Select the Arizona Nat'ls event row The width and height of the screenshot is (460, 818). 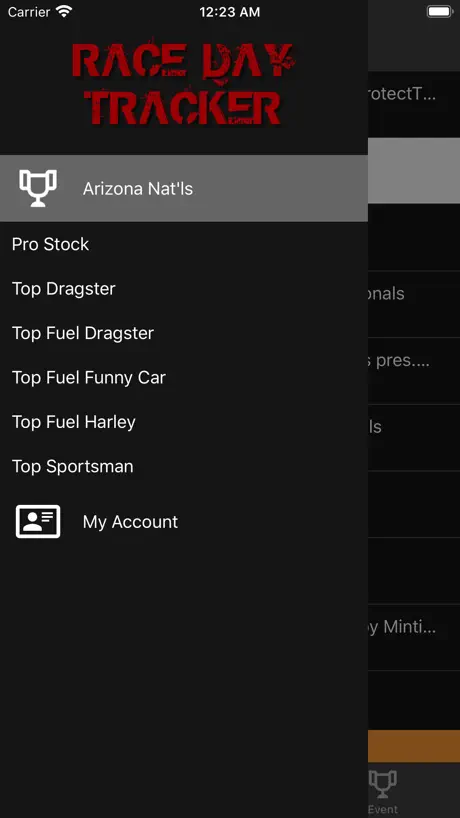(x=184, y=188)
